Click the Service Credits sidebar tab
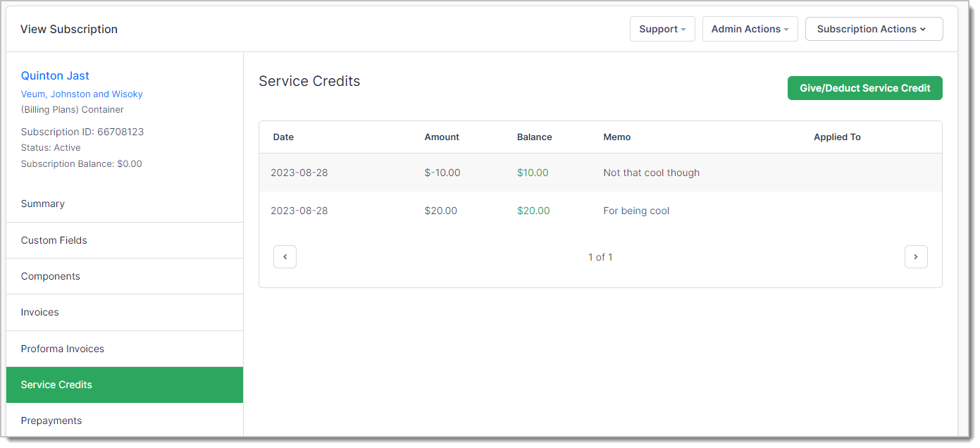Image resolution: width=980 pixels, height=448 pixels. click(x=56, y=385)
